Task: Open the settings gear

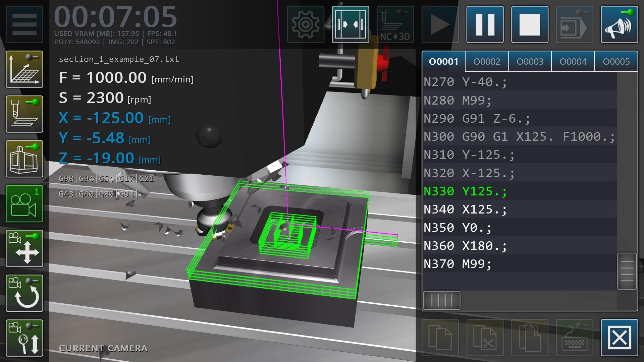Action: click(x=305, y=24)
